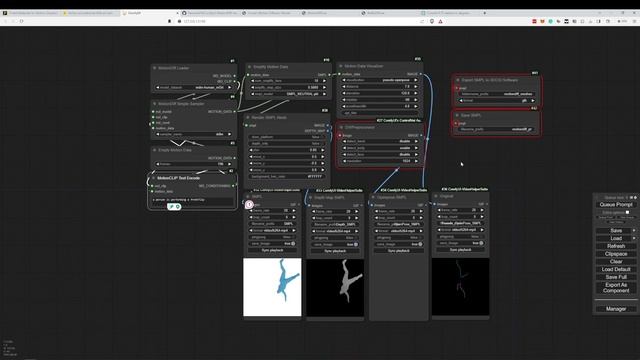
Task: Collapse the Motion Data Visualizer node dot
Action: tap(341, 66)
